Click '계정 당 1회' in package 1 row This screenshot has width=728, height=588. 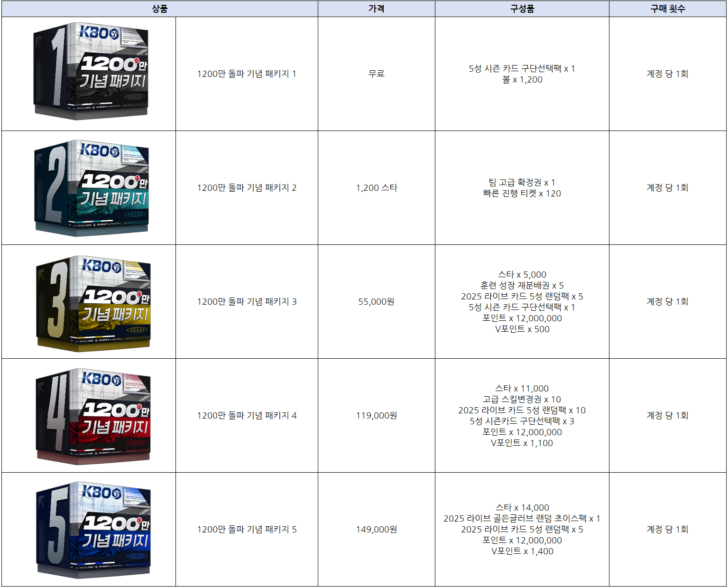coord(668,74)
